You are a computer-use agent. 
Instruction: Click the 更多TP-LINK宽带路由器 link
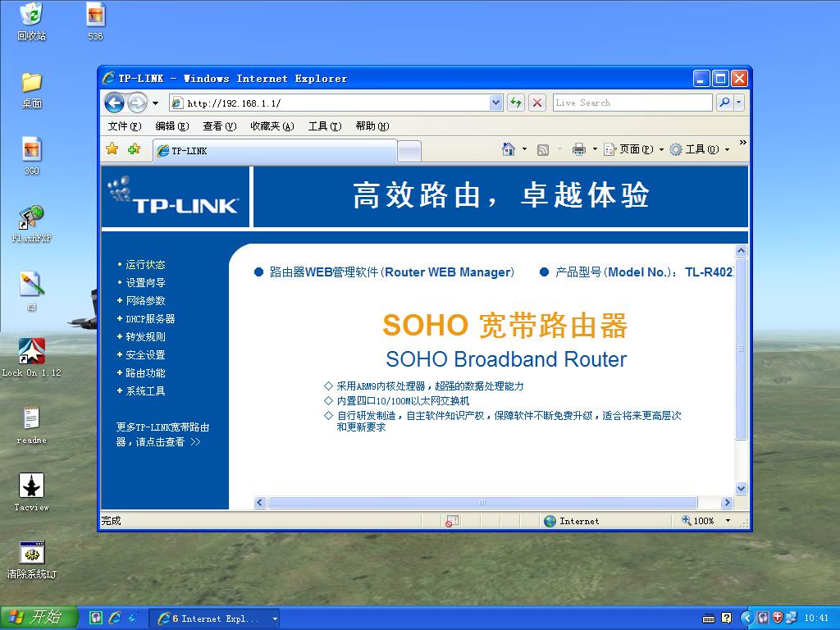[162, 435]
